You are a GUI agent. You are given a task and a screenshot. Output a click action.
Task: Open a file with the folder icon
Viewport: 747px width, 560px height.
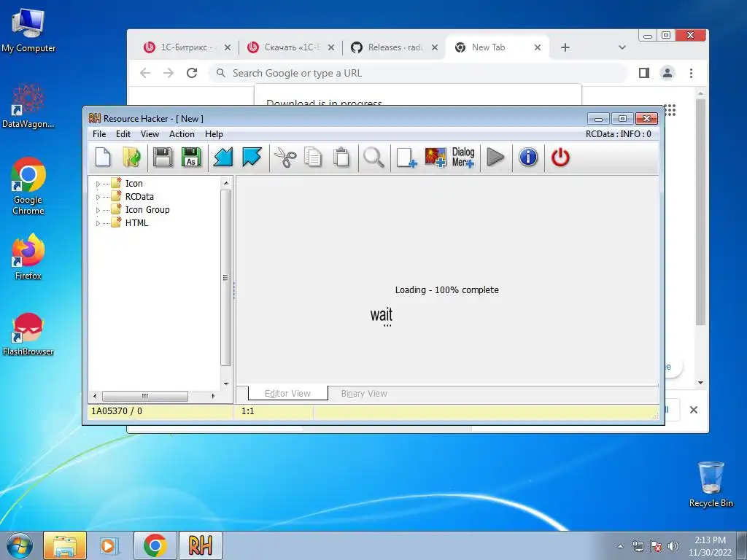[132, 157]
